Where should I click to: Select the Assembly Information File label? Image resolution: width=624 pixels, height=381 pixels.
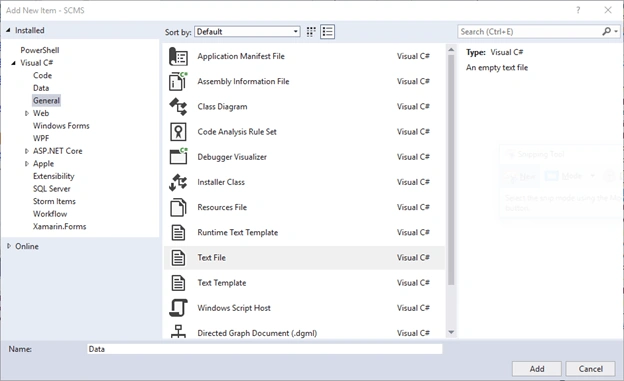click(243, 82)
